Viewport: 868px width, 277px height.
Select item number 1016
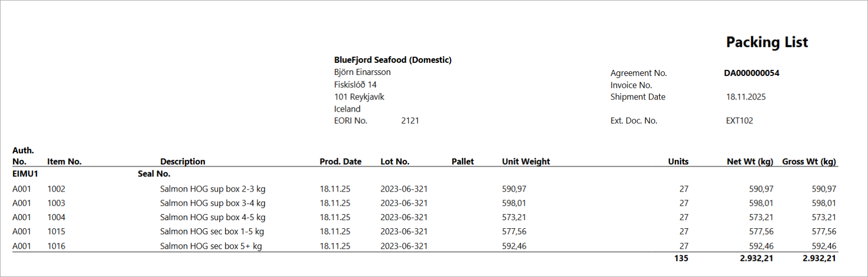[x=56, y=246]
